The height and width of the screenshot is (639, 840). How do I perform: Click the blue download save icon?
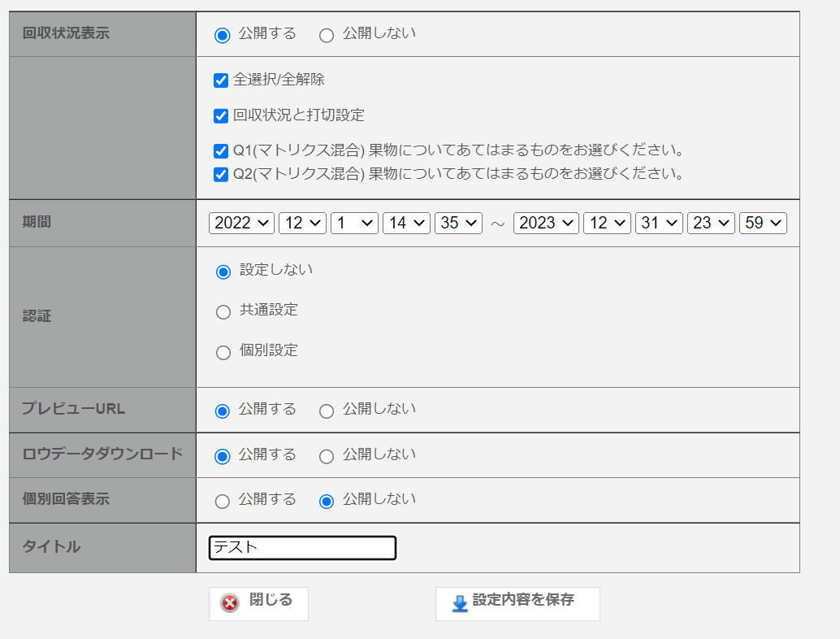pyautogui.click(x=460, y=603)
